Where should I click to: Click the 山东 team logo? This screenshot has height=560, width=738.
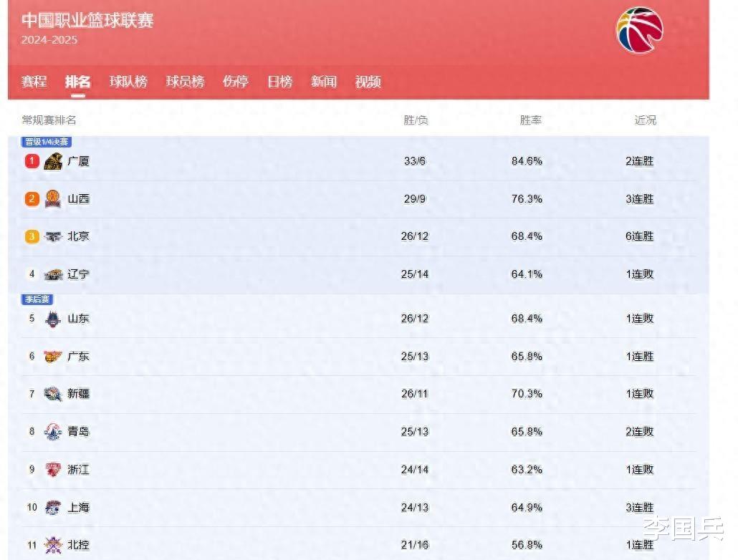tap(53, 319)
